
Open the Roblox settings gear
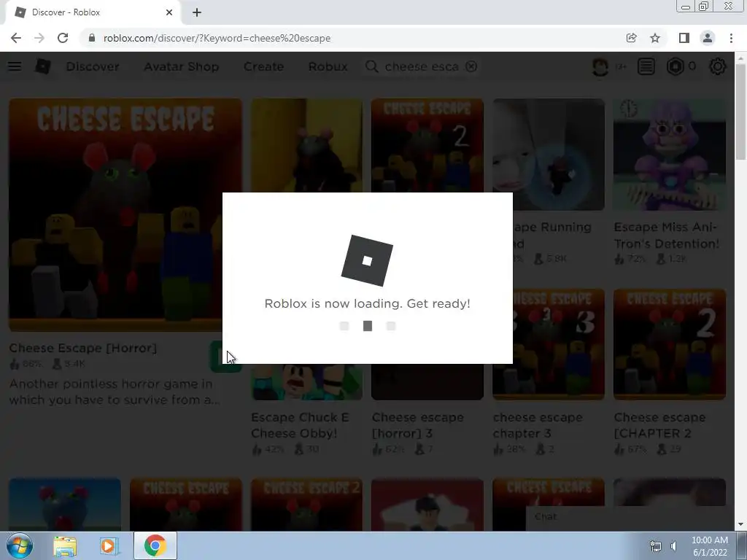point(718,66)
